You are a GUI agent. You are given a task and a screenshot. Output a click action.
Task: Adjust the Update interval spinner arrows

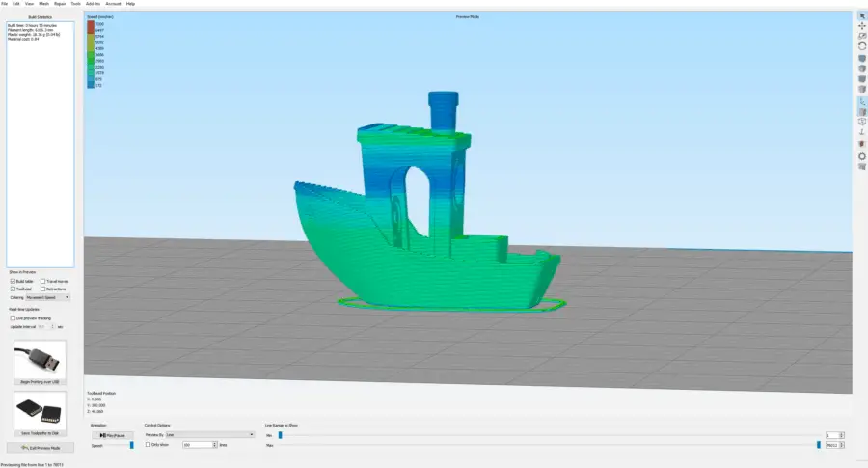53,327
